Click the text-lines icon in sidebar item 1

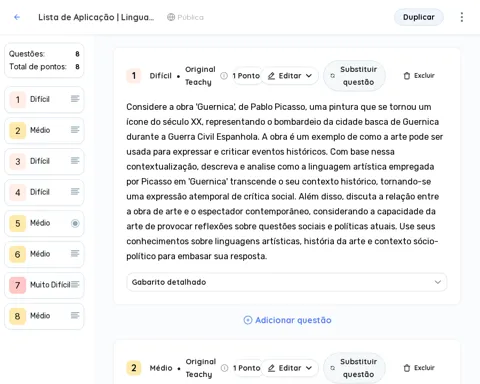[75, 99]
